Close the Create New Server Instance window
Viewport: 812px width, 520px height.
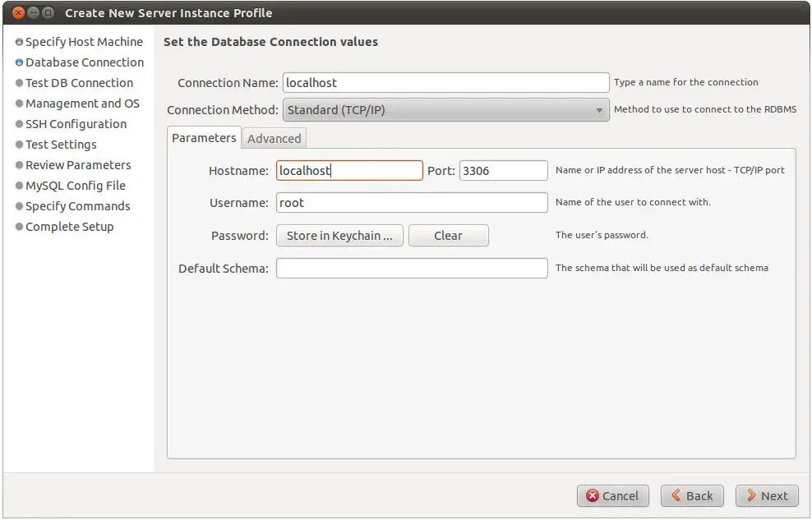[16, 12]
